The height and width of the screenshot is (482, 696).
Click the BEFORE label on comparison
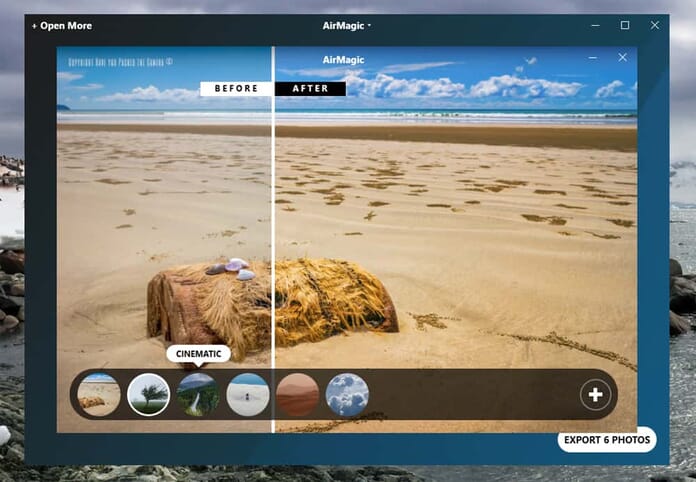tap(236, 88)
